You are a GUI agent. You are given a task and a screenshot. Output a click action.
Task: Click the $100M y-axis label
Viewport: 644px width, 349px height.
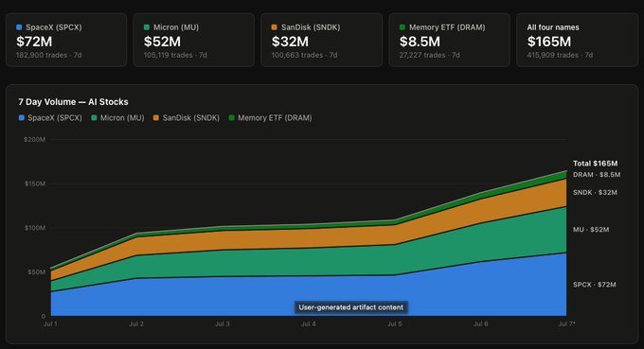pyautogui.click(x=35, y=228)
